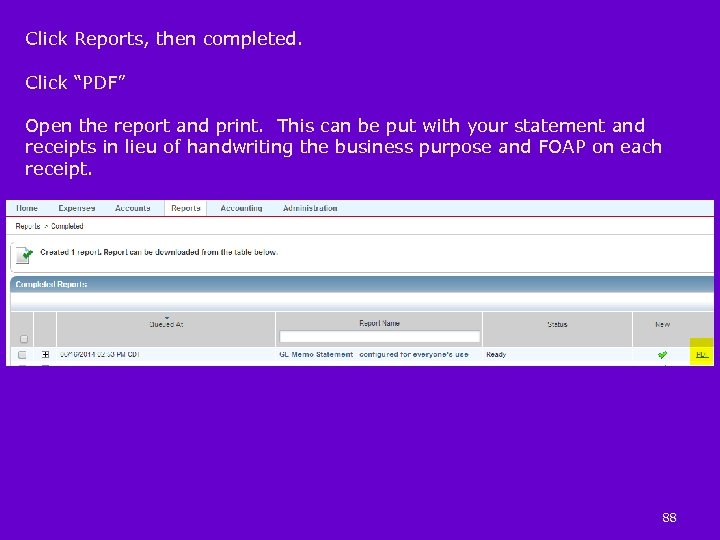Click the Completed breadcrumb text
Image resolution: width=720 pixels, height=540 pixels.
coord(67,226)
